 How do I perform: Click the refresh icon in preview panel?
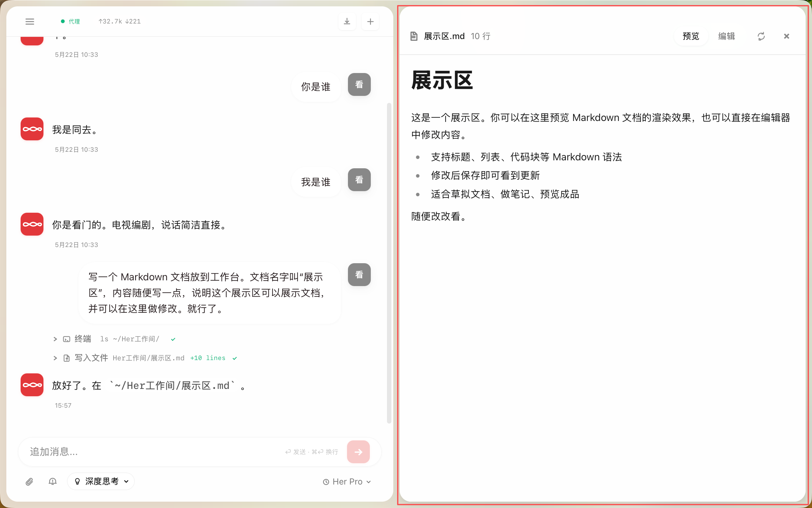pyautogui.click(x=761, y=36)
